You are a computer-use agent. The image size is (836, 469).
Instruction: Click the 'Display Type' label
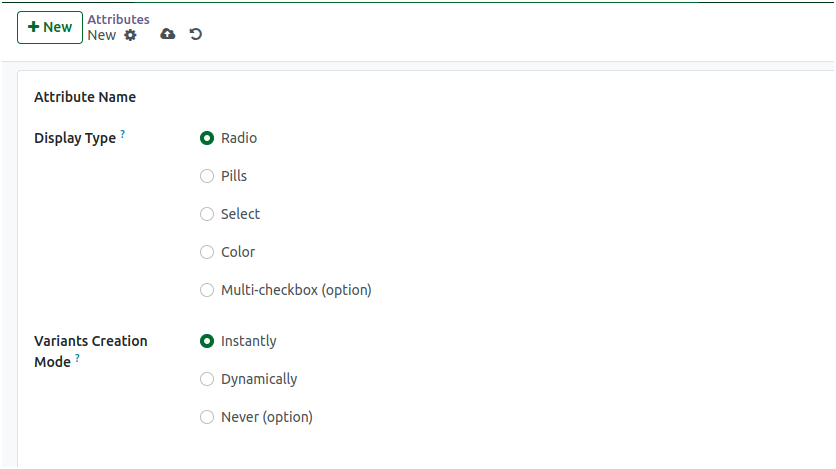click(x=75, y=139)
